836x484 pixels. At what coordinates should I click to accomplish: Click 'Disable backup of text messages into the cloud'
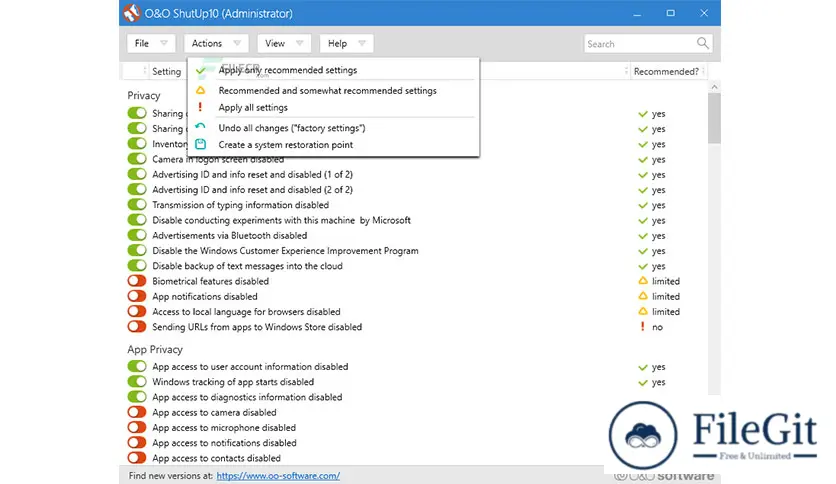pyautogui.click(x=247, y=265)
